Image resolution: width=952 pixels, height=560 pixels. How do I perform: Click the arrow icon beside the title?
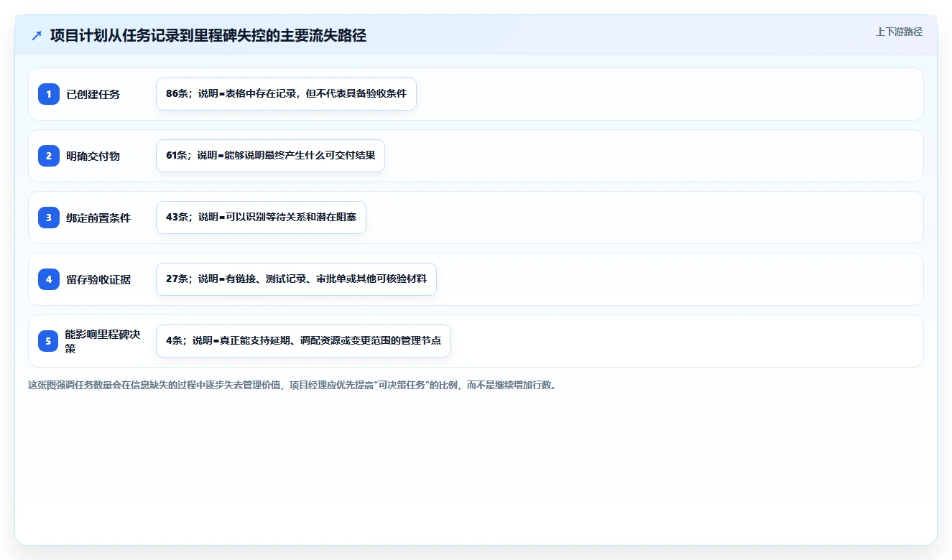[37, 35]
